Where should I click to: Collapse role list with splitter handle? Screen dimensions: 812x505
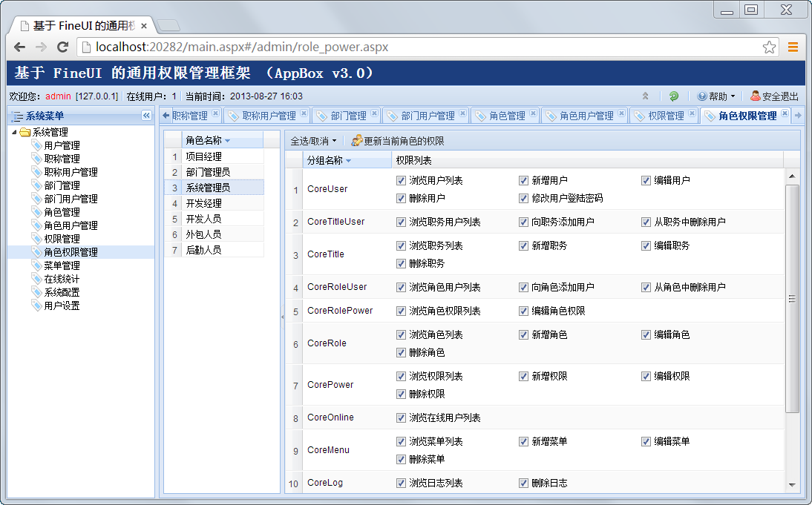tap(282, 317)
